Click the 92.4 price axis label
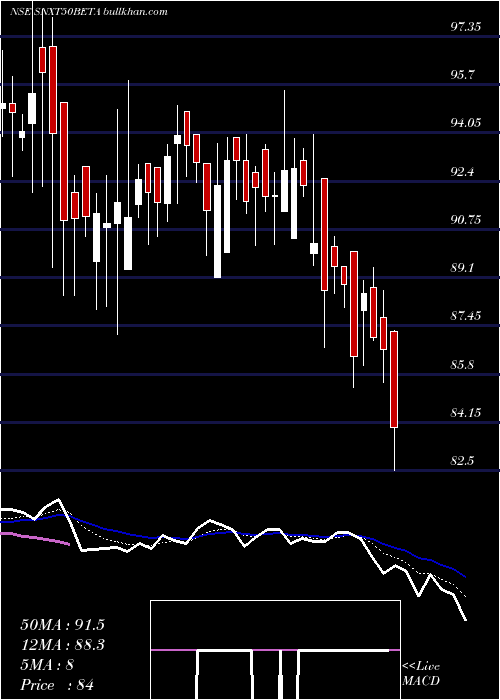Screen dimensions: 500x700 point(463,171)
